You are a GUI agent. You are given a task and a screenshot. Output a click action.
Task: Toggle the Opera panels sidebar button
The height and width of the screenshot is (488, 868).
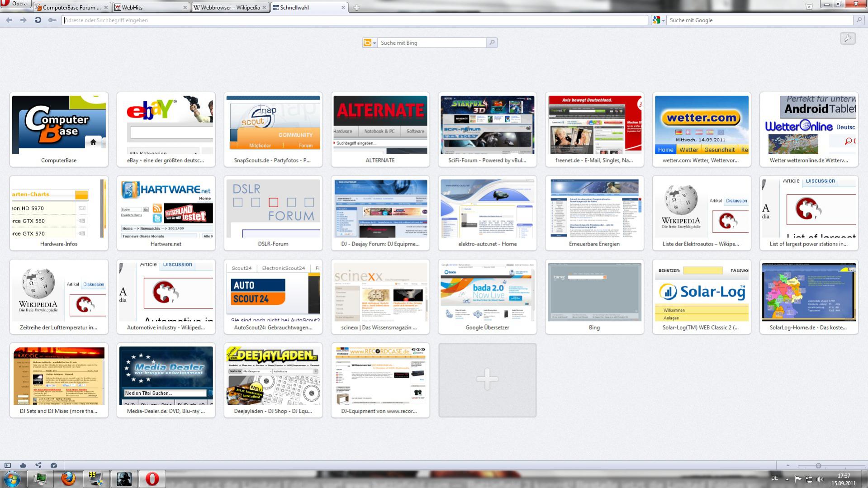[x=8, y=465]
